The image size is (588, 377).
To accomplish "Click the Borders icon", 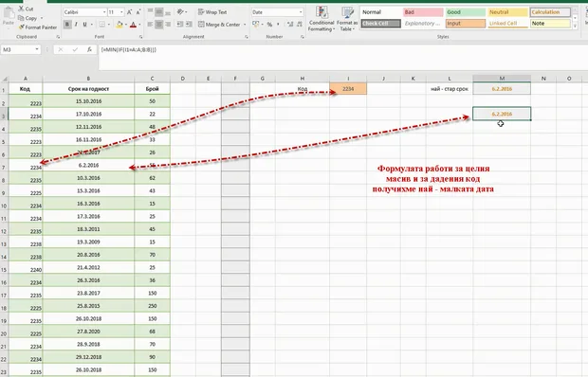I will 102,25.
